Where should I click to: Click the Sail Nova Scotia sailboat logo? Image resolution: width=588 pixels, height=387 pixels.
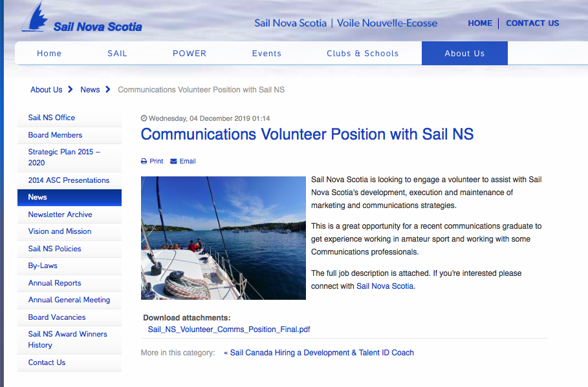coord(81,19)
